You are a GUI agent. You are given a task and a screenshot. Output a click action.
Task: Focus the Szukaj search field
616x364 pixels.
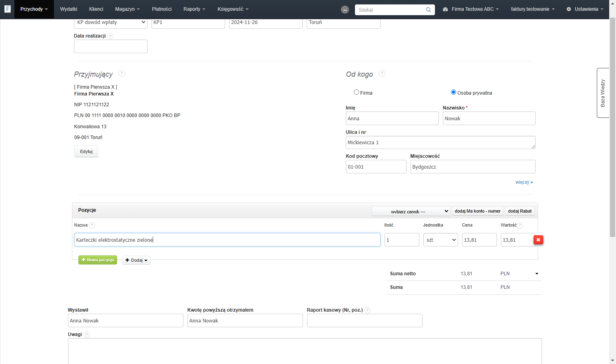(390, 10)
